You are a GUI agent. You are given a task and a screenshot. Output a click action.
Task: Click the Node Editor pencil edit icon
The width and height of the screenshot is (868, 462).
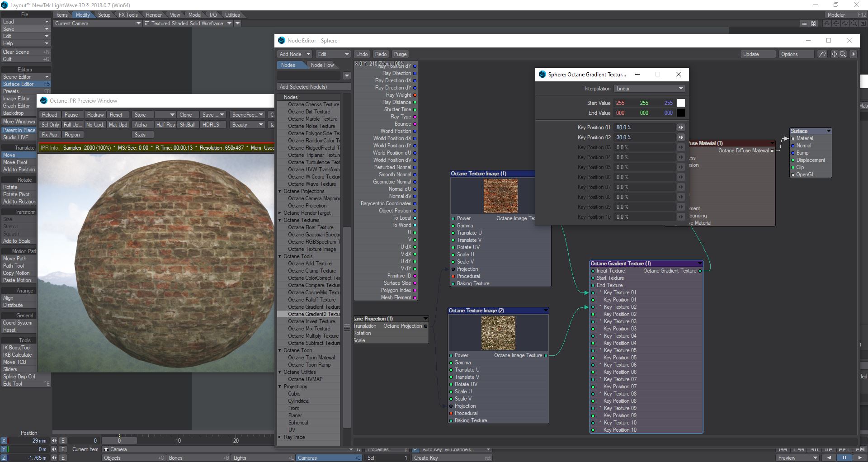pyautogui.click(x=822, y=54)
